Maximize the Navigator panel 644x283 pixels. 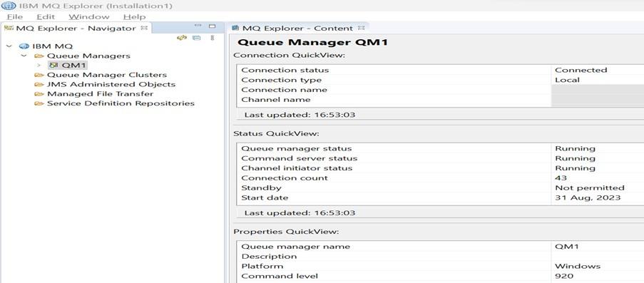pyautogui.click(x=212, y=26)
